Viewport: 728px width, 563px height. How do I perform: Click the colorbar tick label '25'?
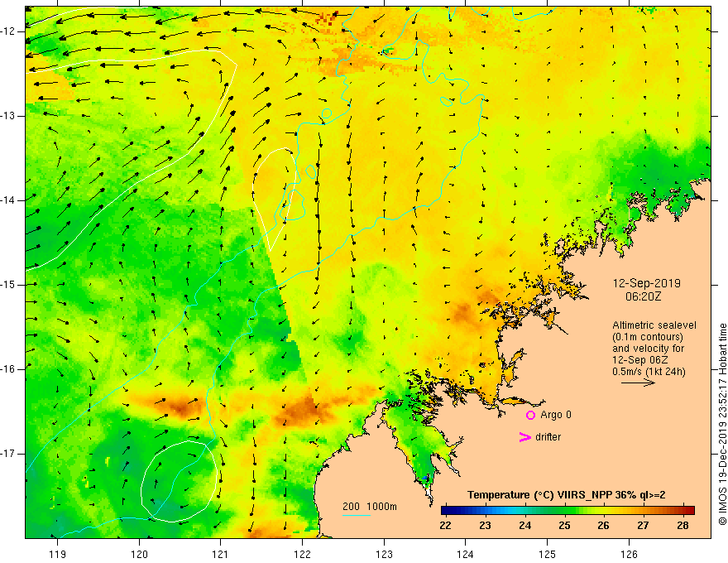[564, 526]
